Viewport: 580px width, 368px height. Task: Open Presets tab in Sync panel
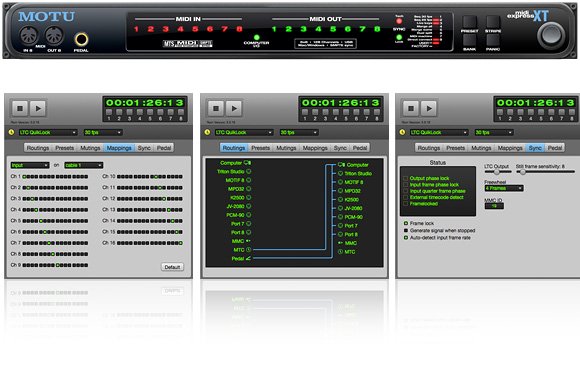[x=455, y=148]
